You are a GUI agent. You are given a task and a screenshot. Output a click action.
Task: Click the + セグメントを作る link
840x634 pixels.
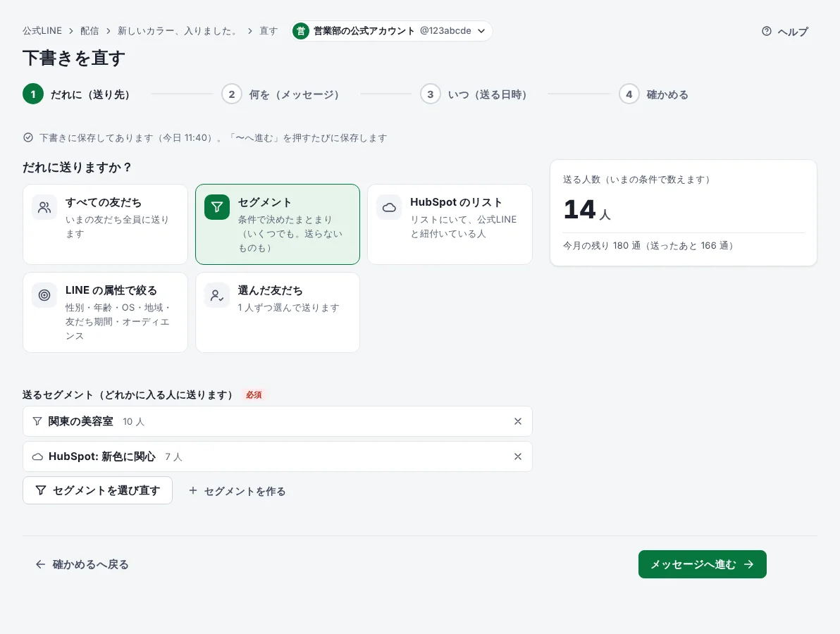click(237, 491)
